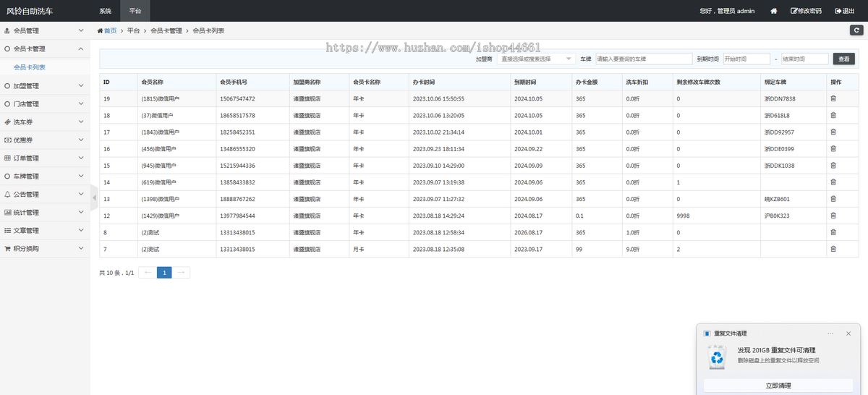868x395 pixels.
Task: Click the 查看 search button
Action: [843, 59]
